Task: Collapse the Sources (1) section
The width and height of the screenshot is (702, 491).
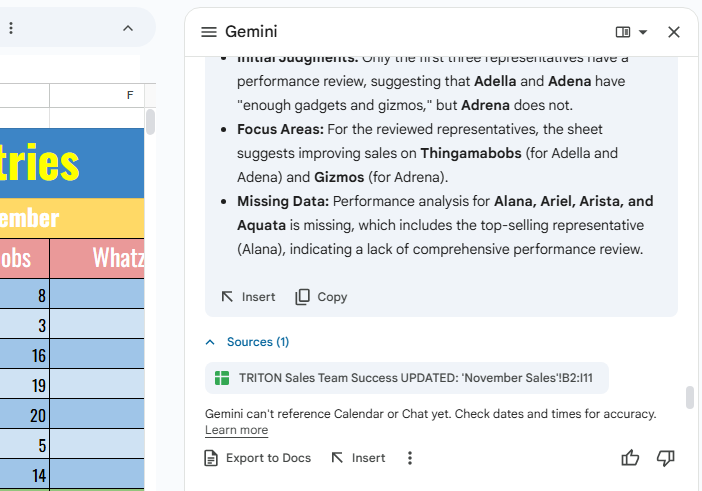Action: (x=210, y=342)
